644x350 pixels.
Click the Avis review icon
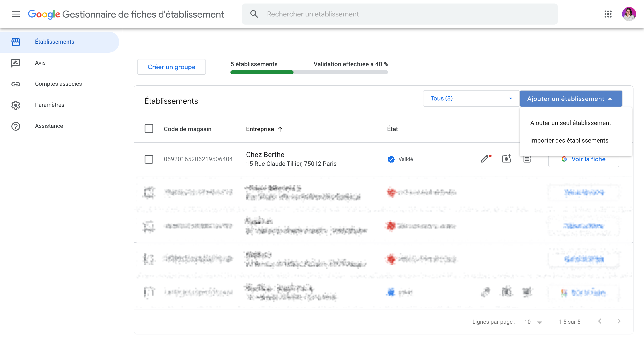click(x=16, y=63)
